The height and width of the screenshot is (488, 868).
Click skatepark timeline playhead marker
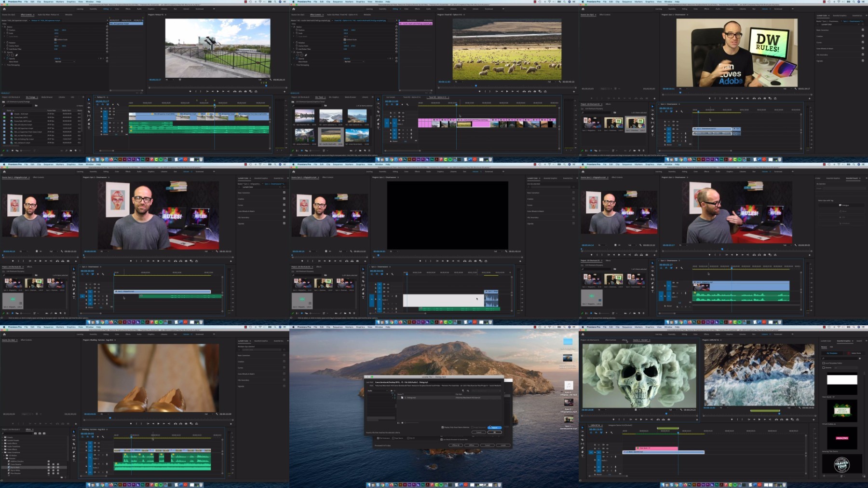click(215, 105)
